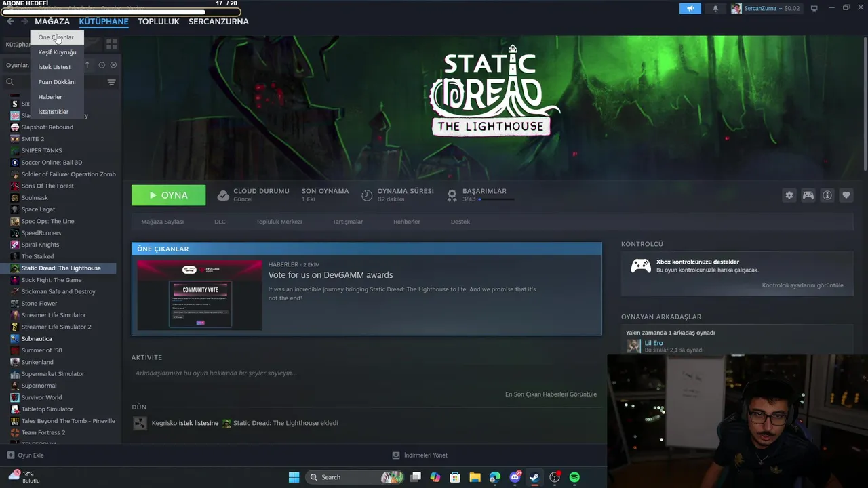Go forward with the arrow icon
Screen dimensions: 868x488
pyautogui.click(x=25, y=22)
